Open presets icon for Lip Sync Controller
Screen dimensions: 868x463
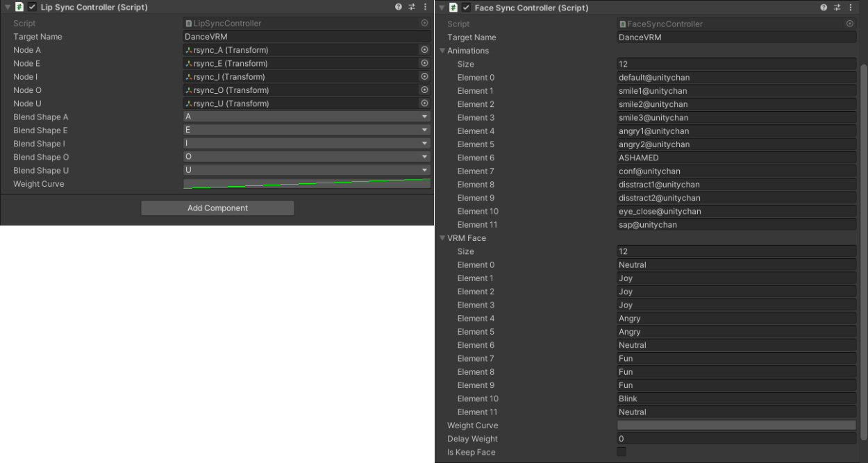click(x=412, y=7)
